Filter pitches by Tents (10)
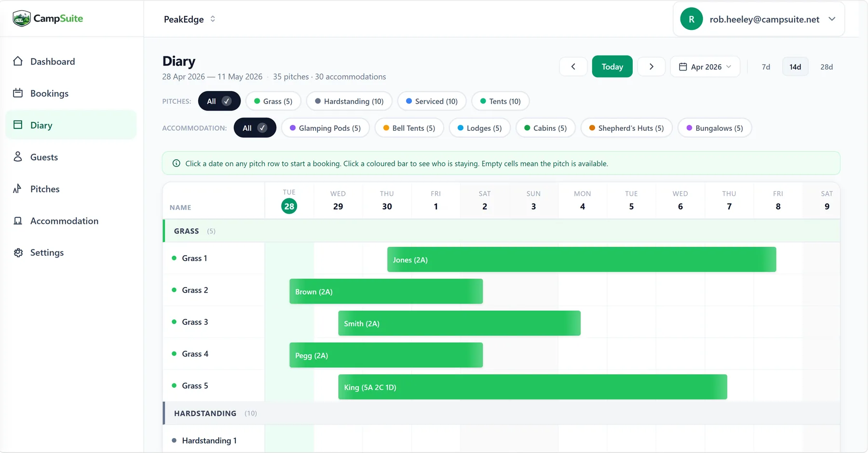This screenshot has width=868, height=453. (x=500, y=101)
